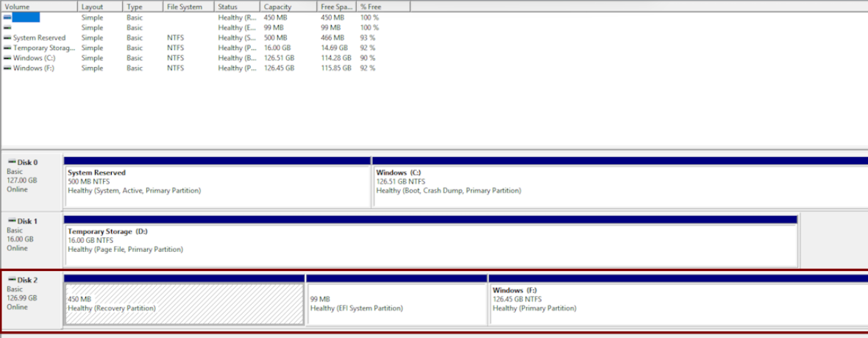This screenshot has height=338, width=868.
Task: Click the 16.00 GB capacity cell
Action: 277,48
